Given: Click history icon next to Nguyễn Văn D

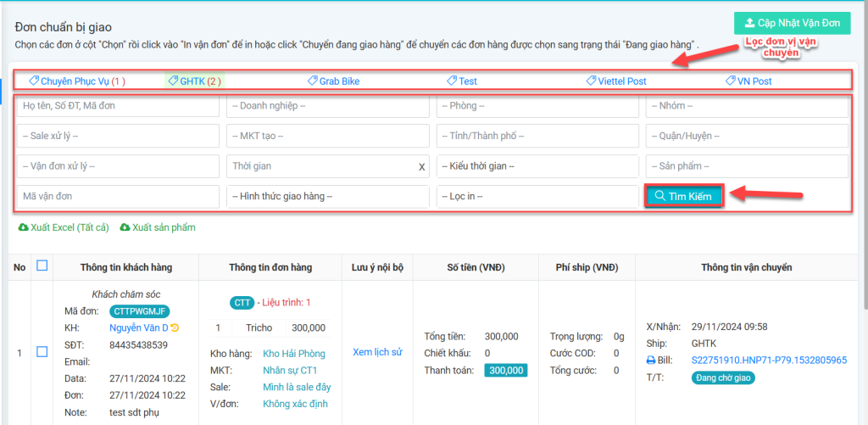Looking at the screenshot, I should [175, 328].
